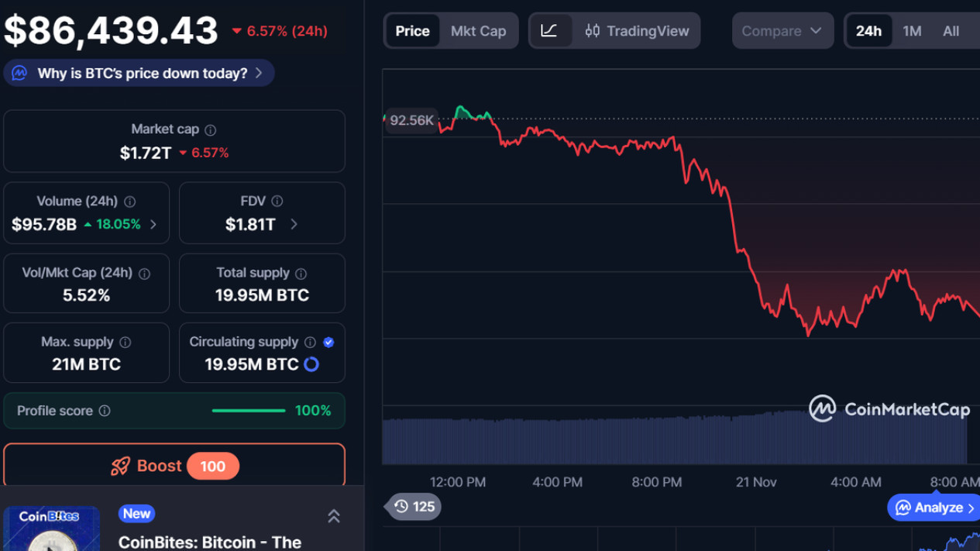Click the Market cap info icon
Viewport: 980px width, 551px height.
coord(211,130)
